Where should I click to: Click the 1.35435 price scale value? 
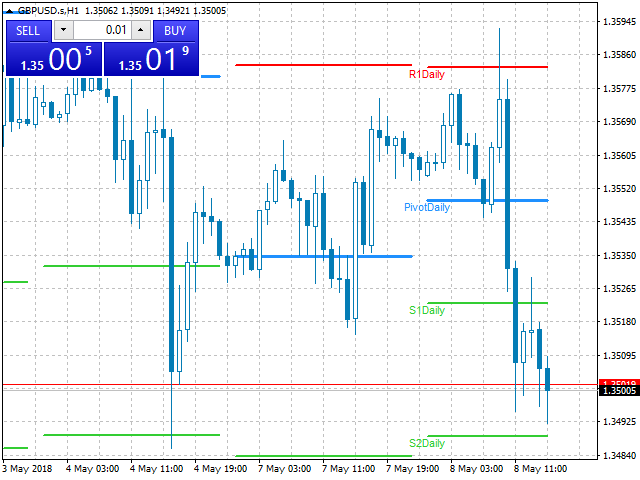tap(619, 222)
